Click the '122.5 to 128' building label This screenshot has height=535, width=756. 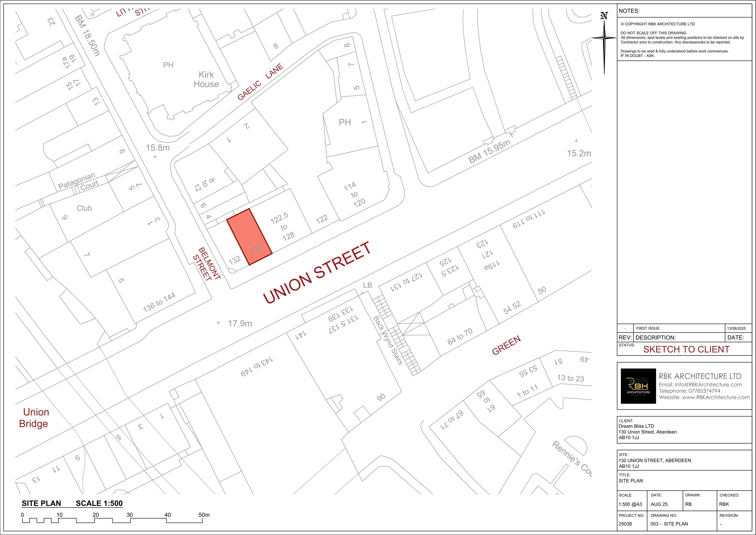click(283, 227)
